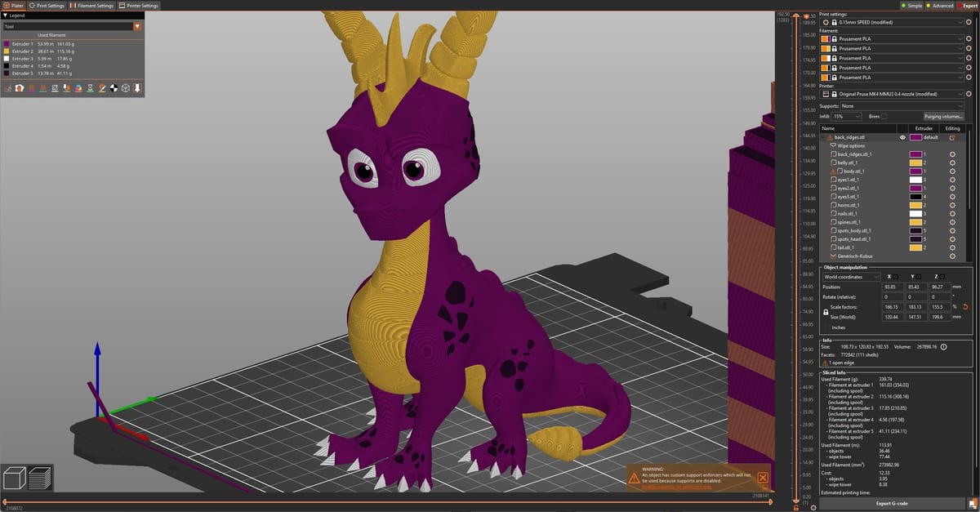Open settings gear for belly.stl_1 row

pyautogui.click(x=952, y=163)
